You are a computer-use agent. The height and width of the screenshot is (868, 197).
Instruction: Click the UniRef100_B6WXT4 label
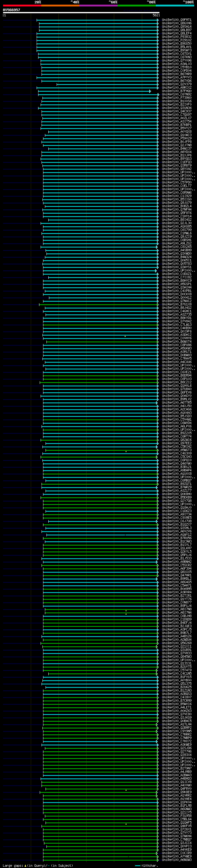[176, 342]
